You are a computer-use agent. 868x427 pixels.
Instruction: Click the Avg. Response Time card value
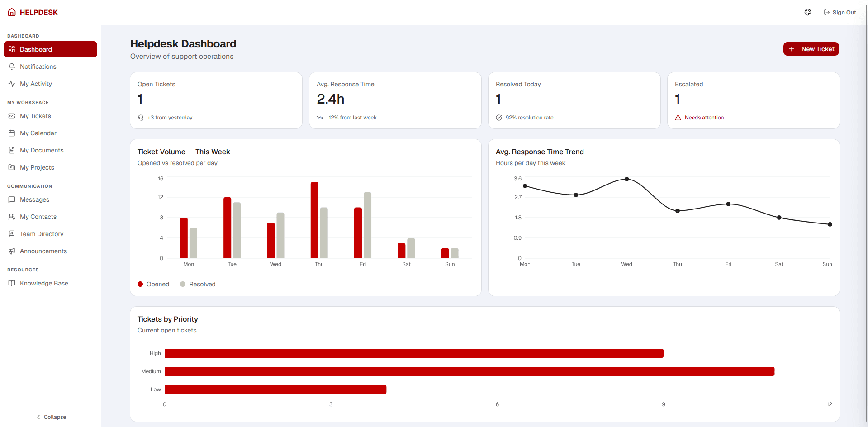click(x=331, y=99)
